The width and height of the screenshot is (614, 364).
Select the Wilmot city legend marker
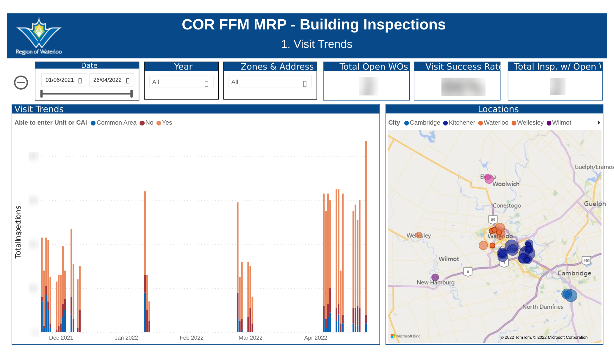549,123
